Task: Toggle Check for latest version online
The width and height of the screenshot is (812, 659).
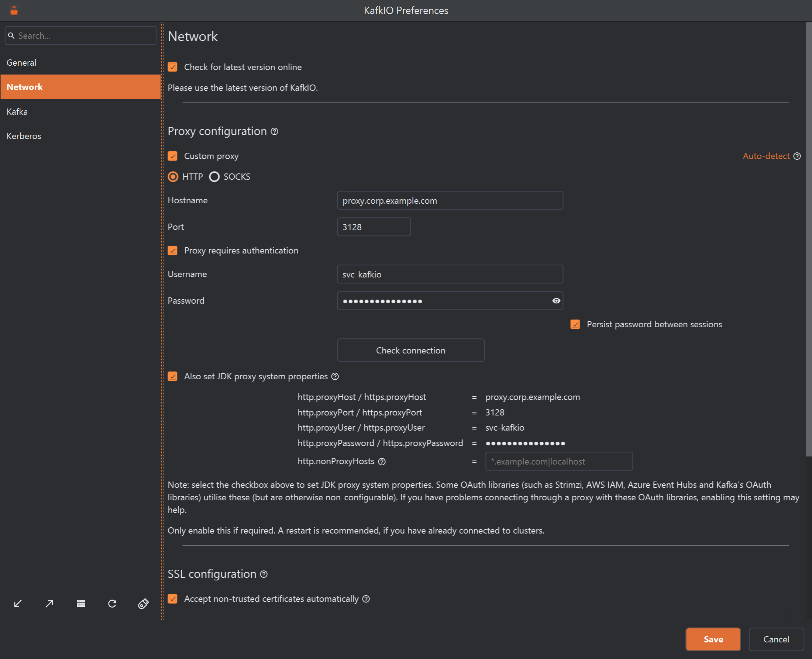Action: pyautogui.click(x=172, y=67)
